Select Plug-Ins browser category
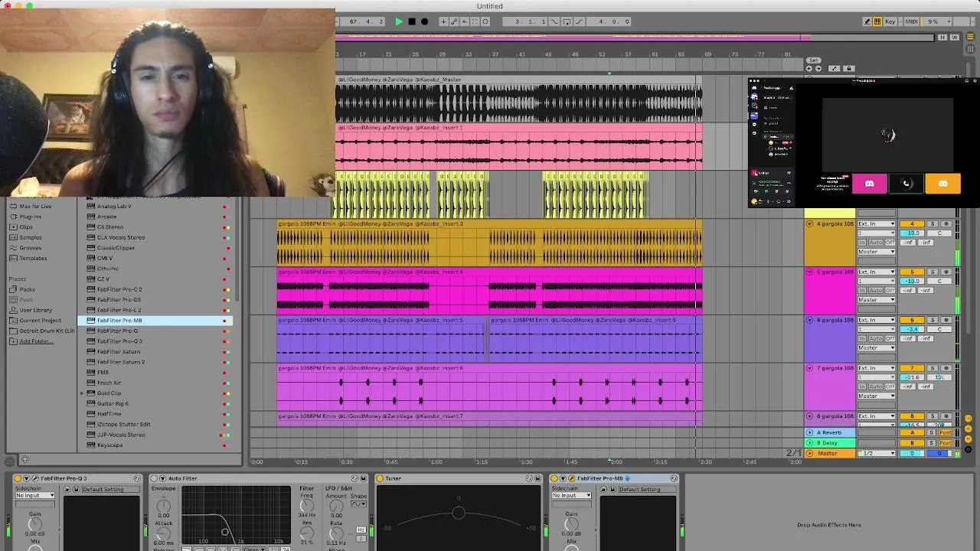The width and height of the screenshot is (980, 551). 31,217
